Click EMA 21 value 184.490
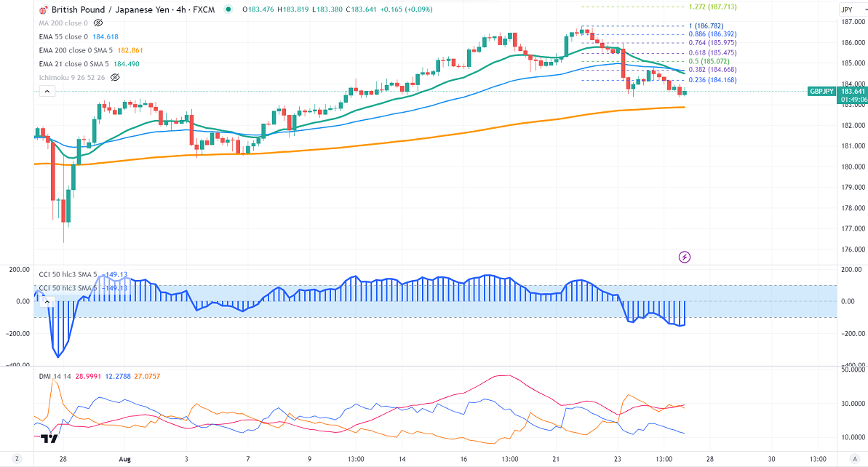Image resolution: width=868 pixels, height=467 pixels. coord(126,64)
